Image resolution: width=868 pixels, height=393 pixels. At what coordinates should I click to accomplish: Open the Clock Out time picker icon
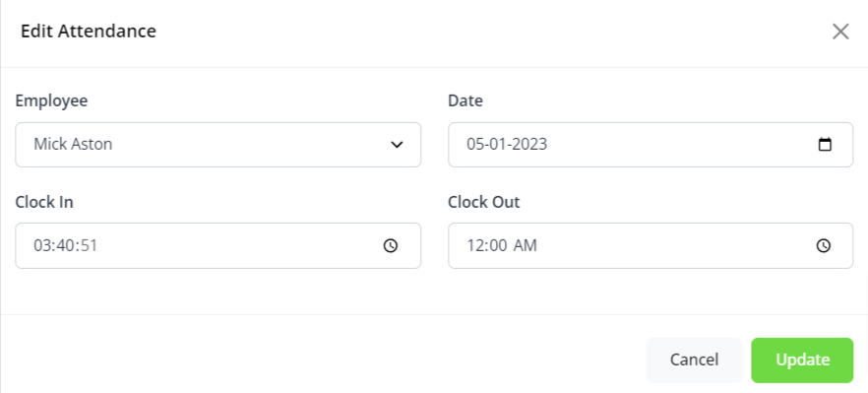coord(824,245)
